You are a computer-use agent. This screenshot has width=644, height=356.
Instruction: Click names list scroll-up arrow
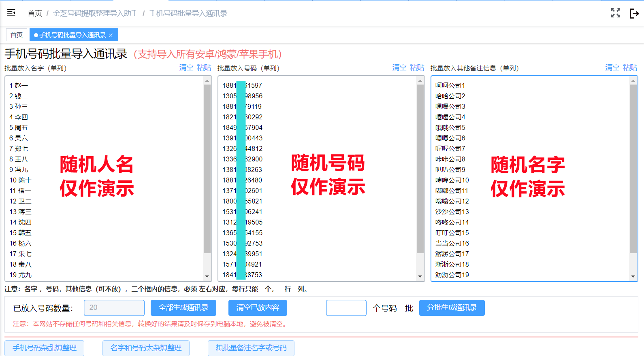(207, 81)
